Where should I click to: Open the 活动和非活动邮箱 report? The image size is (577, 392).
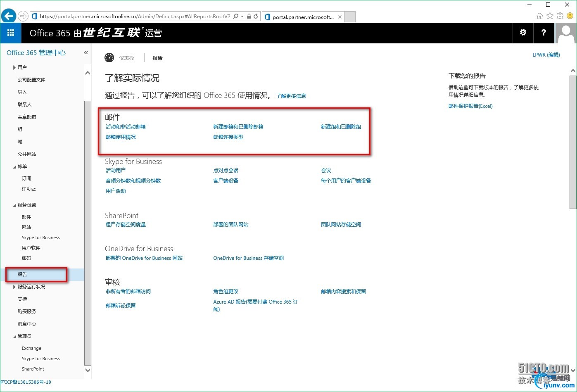pos(126,127)
